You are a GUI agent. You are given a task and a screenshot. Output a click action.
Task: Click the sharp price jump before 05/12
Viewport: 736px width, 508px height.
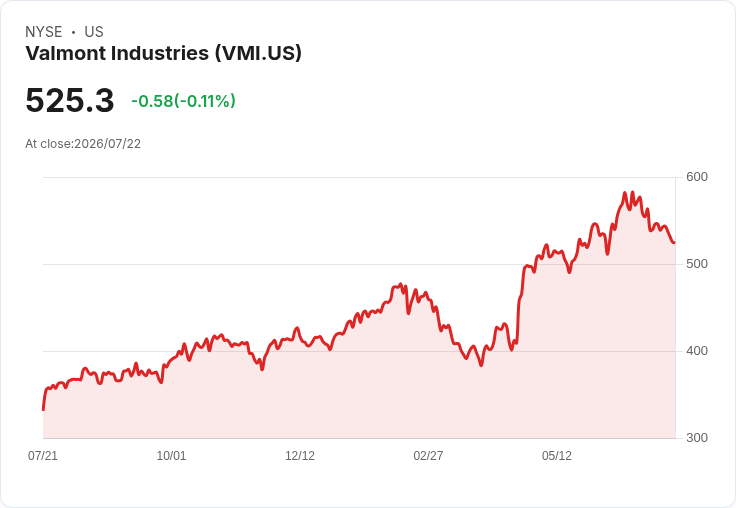tap(520, 300)
